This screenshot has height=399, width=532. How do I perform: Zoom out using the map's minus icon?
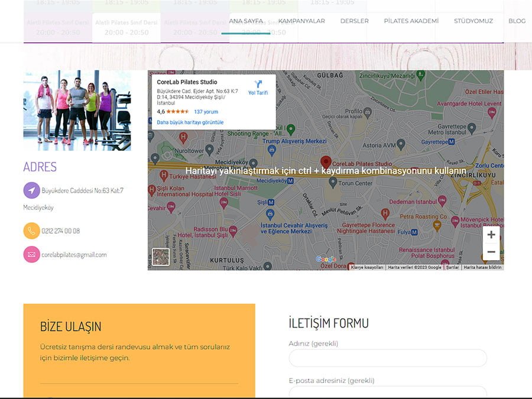pyautogui.click(x=491, y=253)
